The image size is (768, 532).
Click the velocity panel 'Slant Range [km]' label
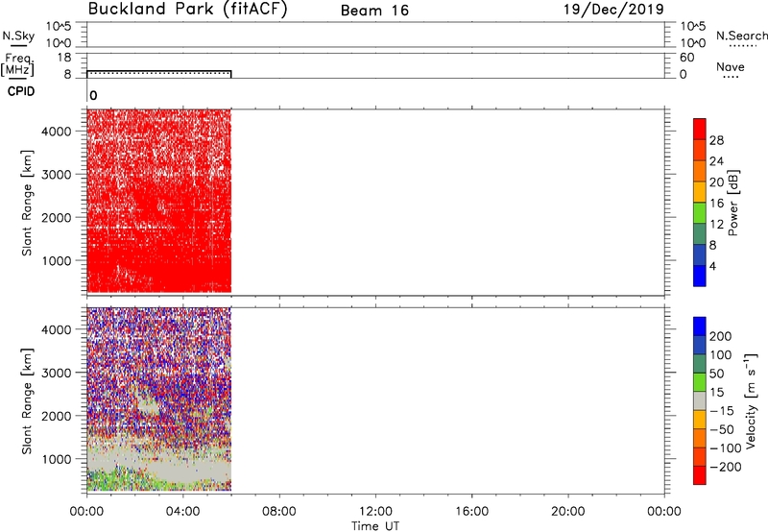pos(27,401)
